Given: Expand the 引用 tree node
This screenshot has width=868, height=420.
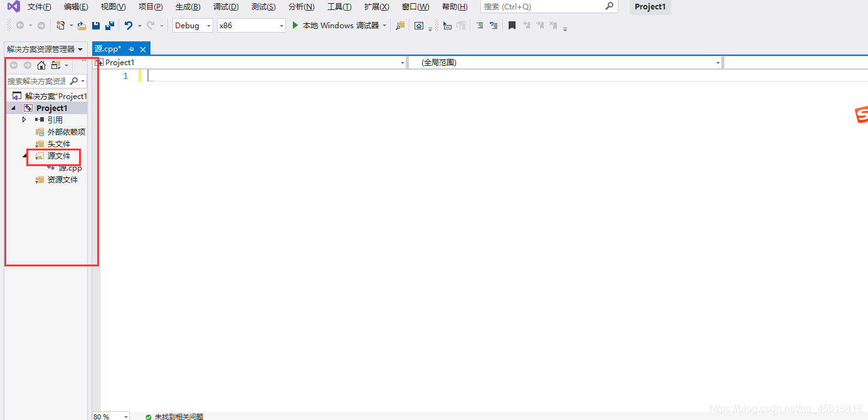Looking at the screenshot, I should tap(24, 120).
